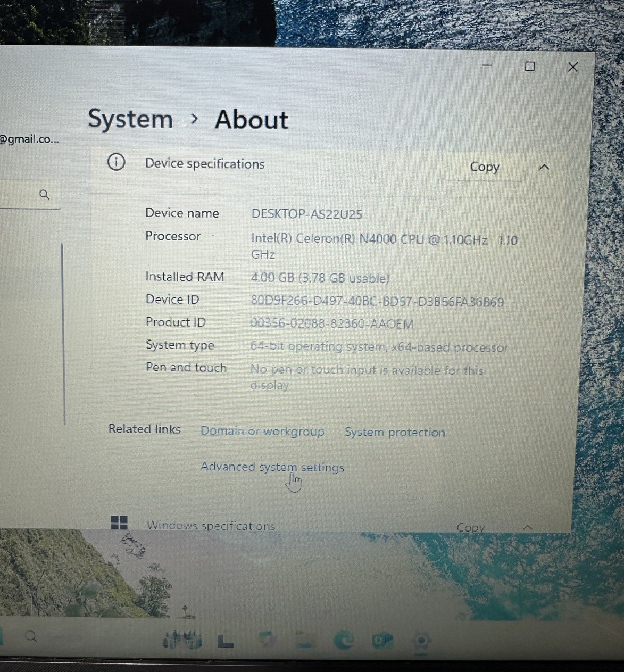The image size is (624, 672).
Task: Select the Intel Celeron N4000 processor text
Action: click(x=384, y=246)
